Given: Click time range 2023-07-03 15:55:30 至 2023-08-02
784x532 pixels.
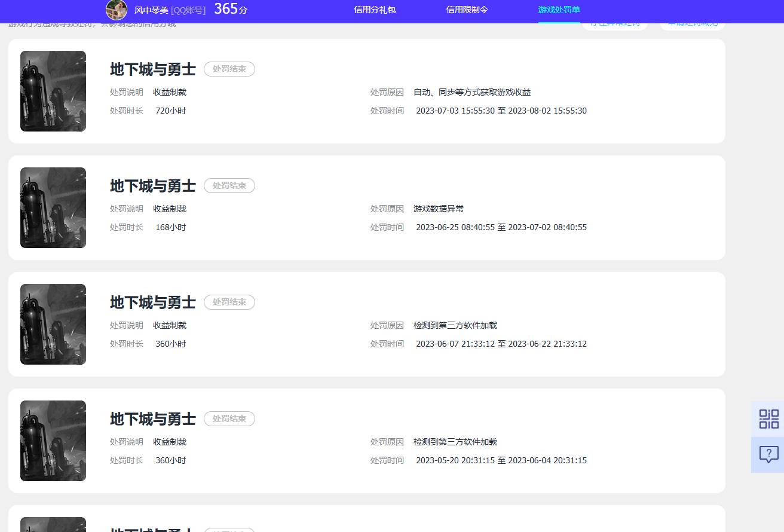Looking at the screenshot, I should click(x=501, y=111).
